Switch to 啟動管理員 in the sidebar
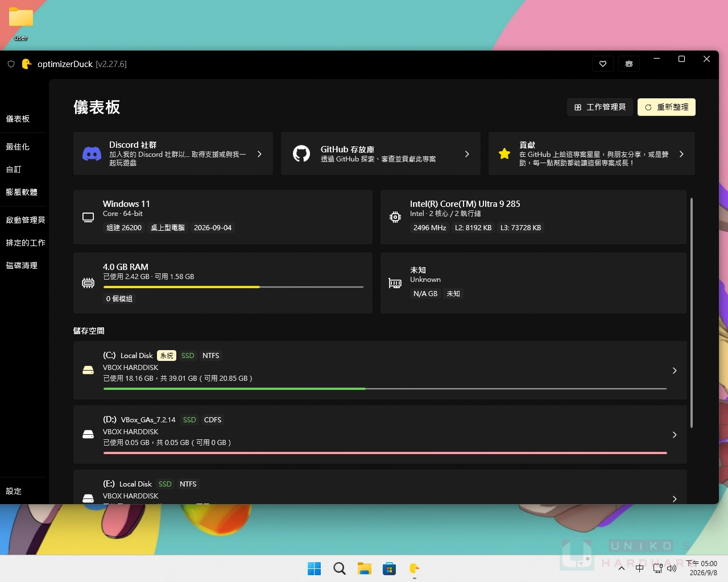Screen dimensions: 728x582 (26, 220)
